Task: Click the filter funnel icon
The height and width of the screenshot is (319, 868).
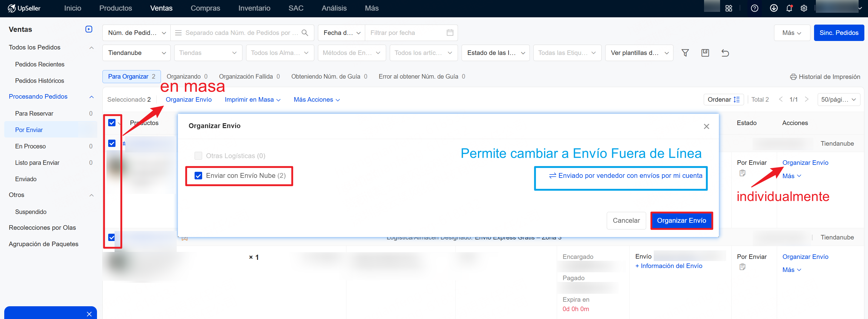Action: pyautogui.click(x=685, y=53)
